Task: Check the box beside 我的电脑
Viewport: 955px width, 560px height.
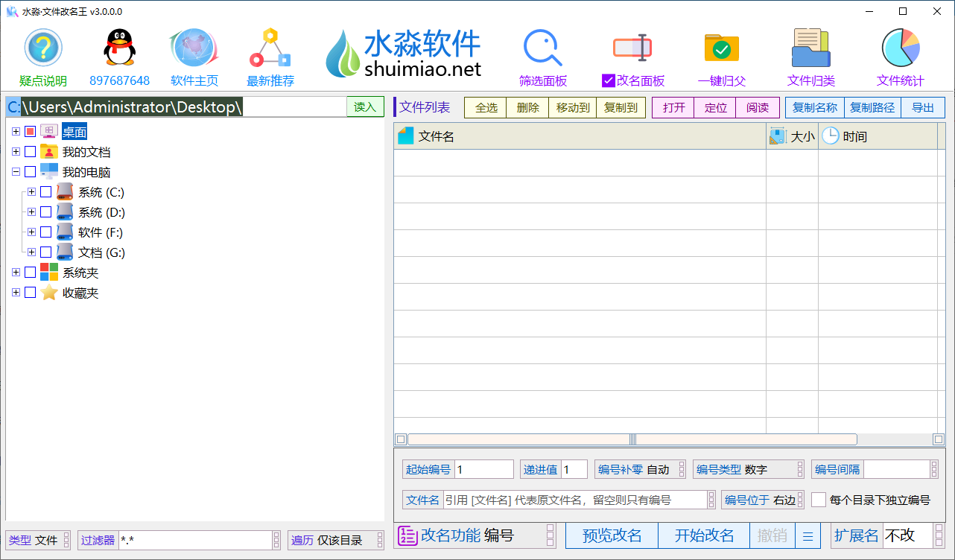Action: (x=30, y=172)
